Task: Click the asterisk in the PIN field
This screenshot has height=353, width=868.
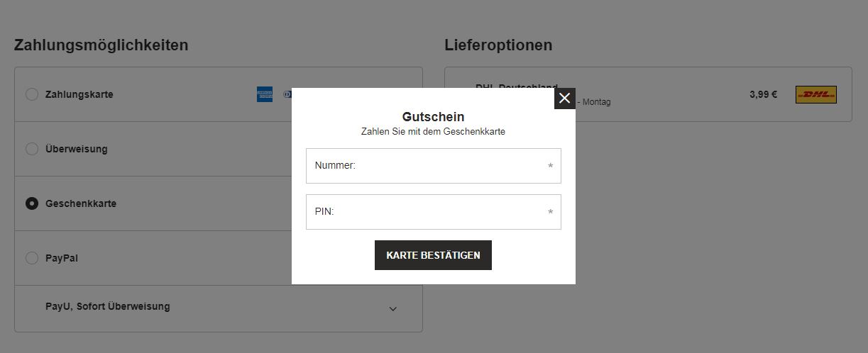Action: click(550, 213)
